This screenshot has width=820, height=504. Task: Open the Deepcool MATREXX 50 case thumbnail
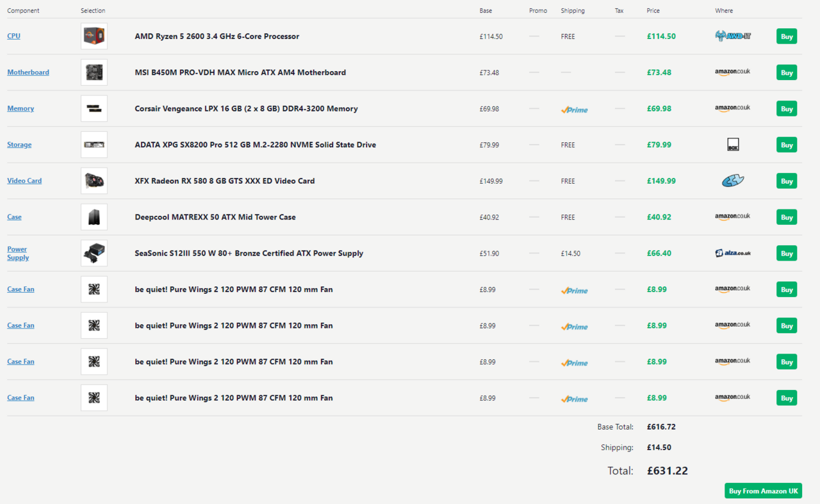pyautogui.click(x=94, y=217)
